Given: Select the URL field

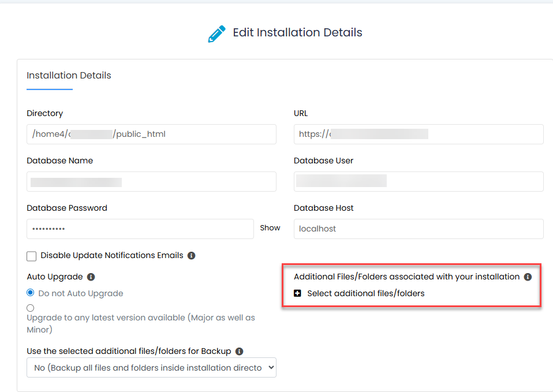Looking at the screenshot, I should (419, 134).
